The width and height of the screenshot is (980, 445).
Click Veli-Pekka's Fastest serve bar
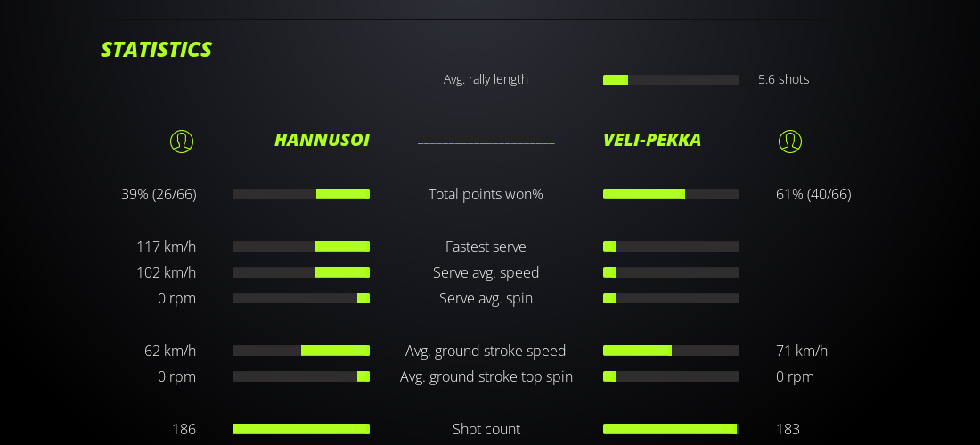pyautogui.click(x=671, y=247)
